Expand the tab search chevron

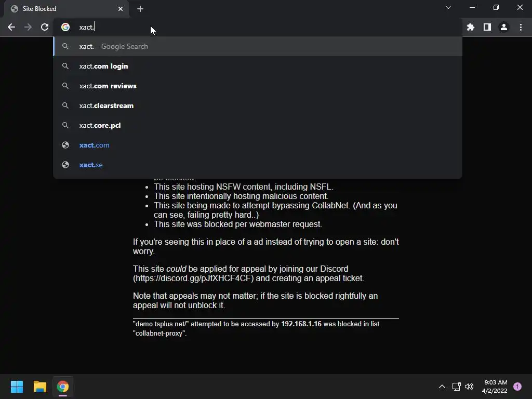448,7
